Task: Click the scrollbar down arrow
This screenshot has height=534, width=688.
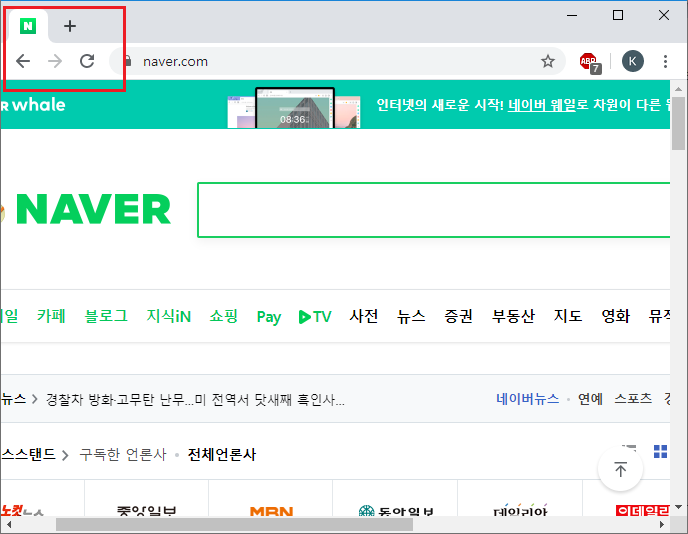Action: [x=679, y=507]
